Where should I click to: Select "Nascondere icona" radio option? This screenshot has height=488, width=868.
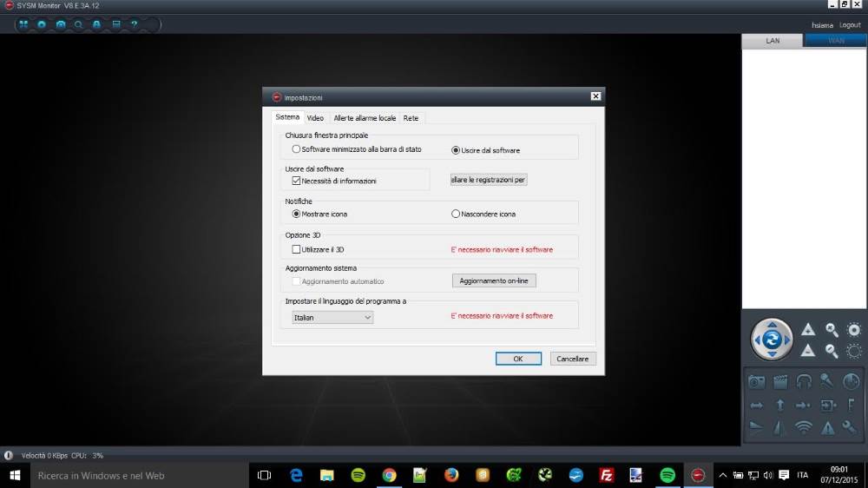pos(456,214)
